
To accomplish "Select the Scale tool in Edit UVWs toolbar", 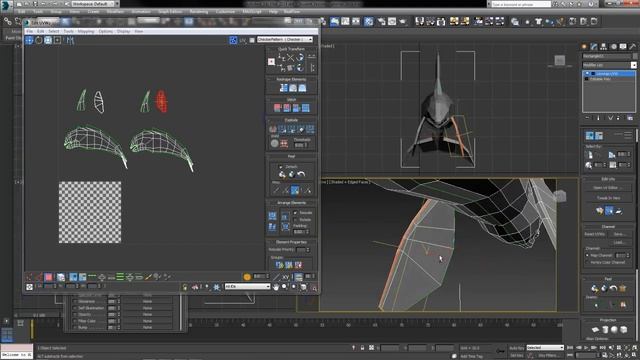I will pyautogui.click(x=48, y=40).
